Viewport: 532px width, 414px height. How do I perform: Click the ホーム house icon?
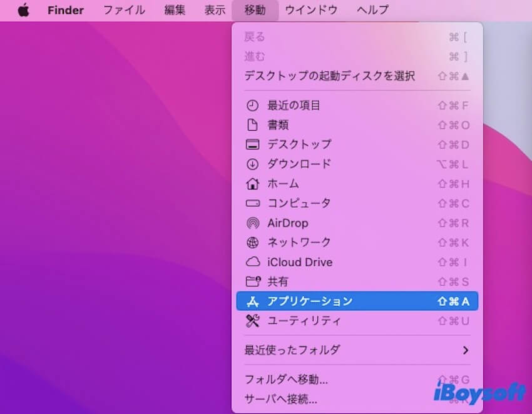[x=252, y=184]
